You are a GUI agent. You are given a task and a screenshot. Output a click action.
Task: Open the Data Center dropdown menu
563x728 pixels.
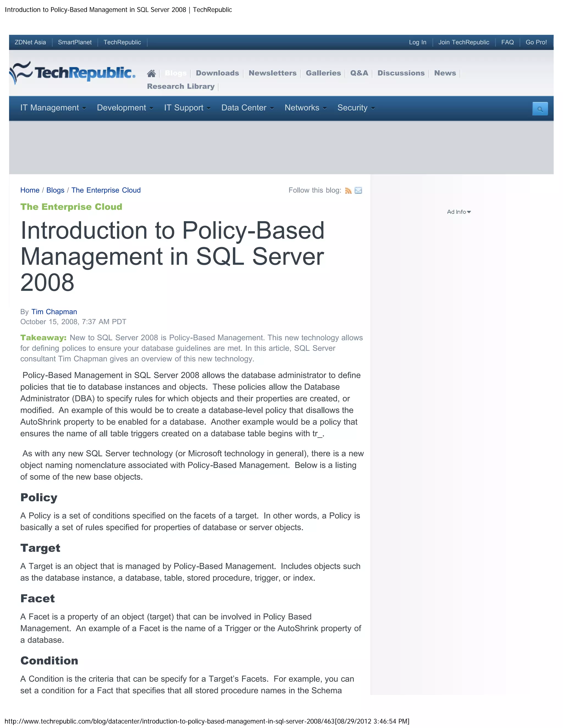tap(247, 108)
